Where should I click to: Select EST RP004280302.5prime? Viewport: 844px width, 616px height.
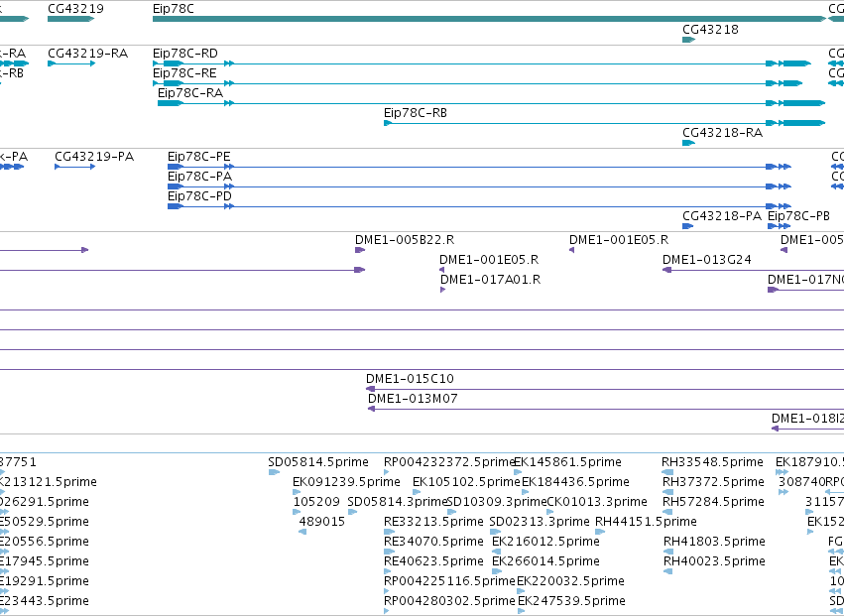[x=449, y=602]
